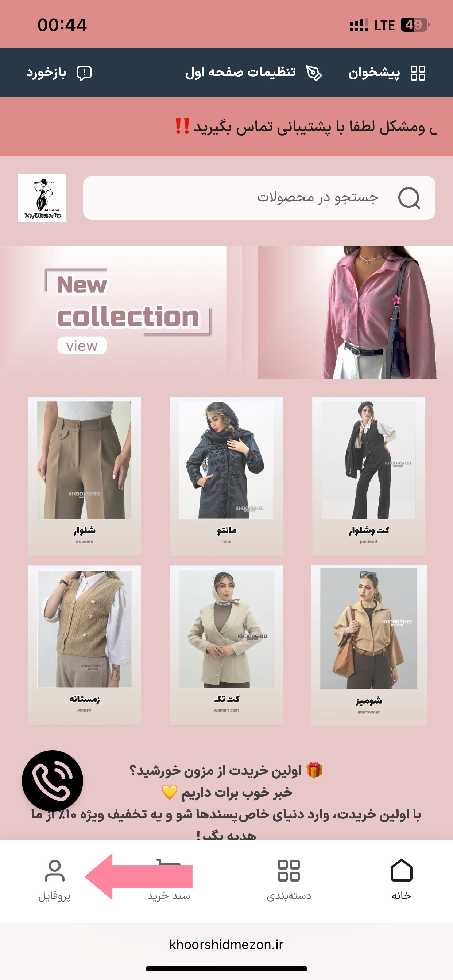Open the شومیز shirtwaist category card
453x980 pixels.
point(368,645)
